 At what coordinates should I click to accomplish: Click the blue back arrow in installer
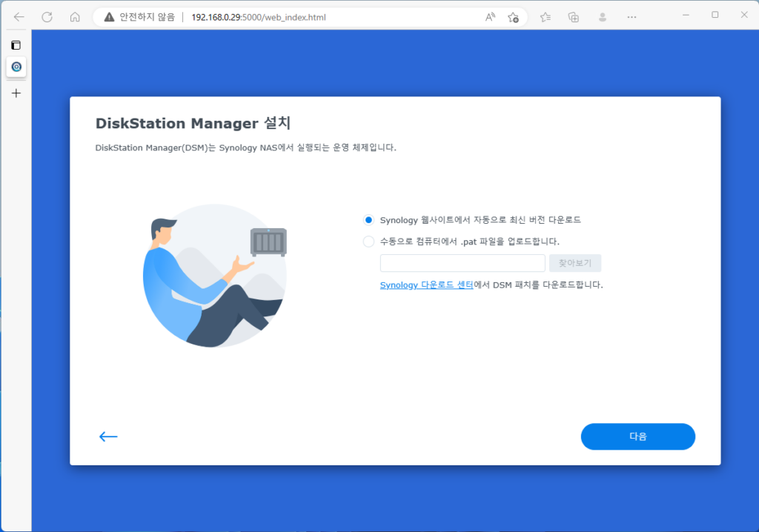point(108,436)
